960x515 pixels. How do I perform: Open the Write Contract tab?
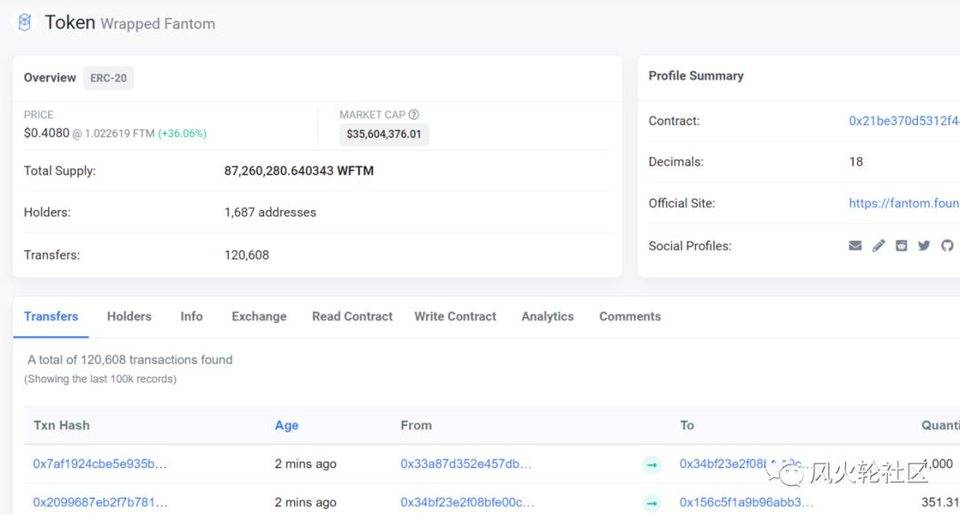[455, 317]
